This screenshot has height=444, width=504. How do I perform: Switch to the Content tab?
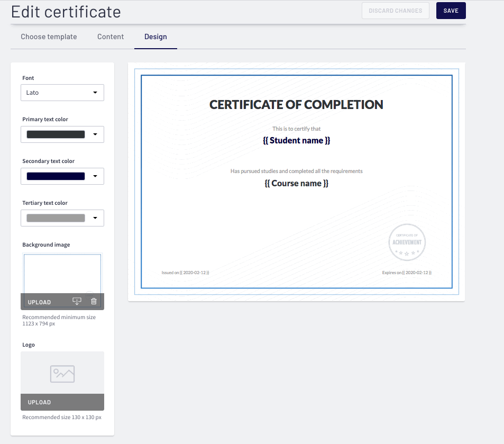point(111,37)
